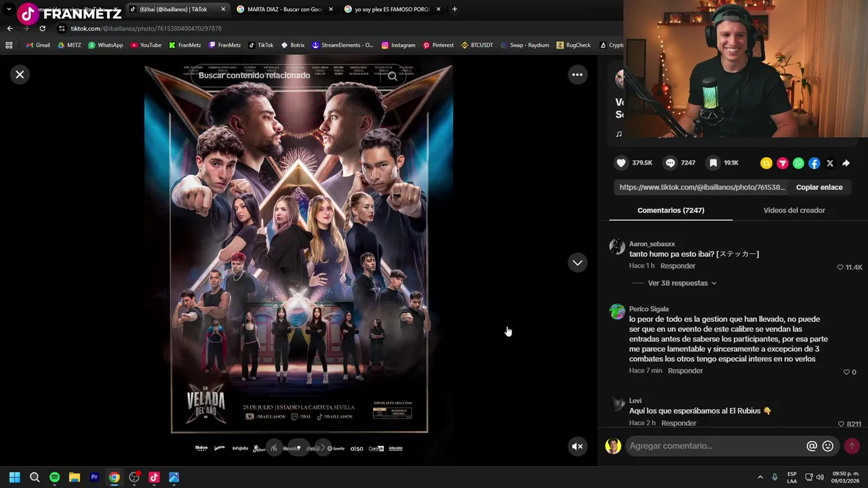Reply to Perico Sigala comment

click(686, 371)
